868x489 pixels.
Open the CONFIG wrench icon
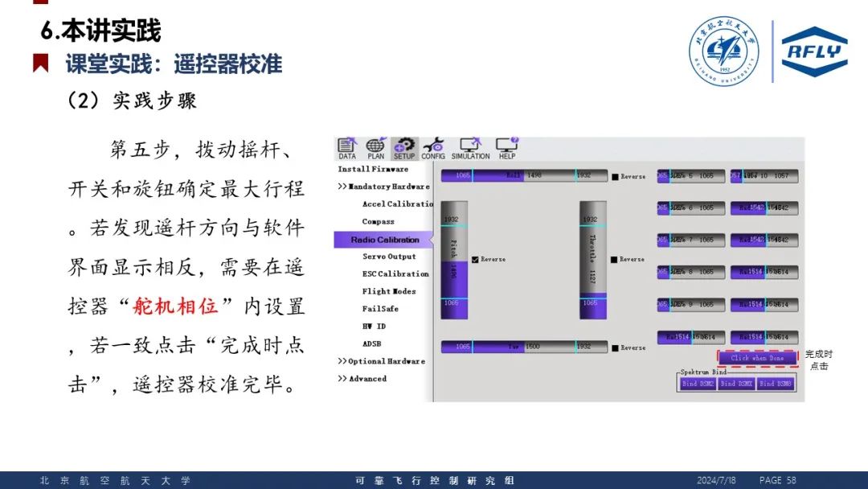point(433,148)
